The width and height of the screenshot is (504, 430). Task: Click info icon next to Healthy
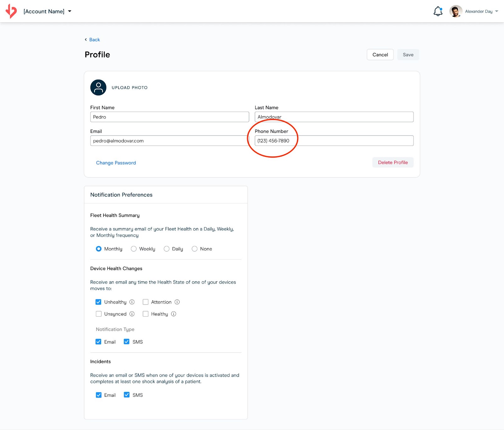[174, 314]
